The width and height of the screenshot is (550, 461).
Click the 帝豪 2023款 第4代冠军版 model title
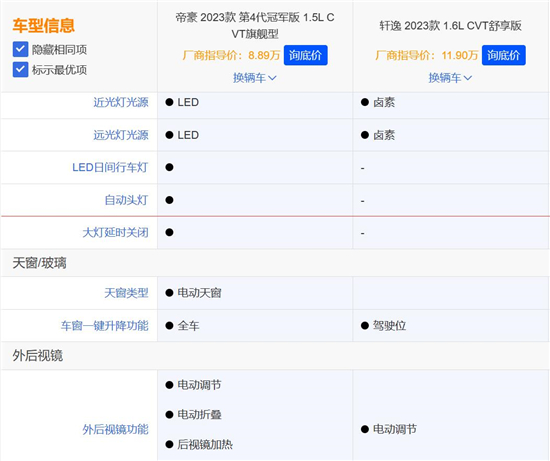click(x=255, y=26)
